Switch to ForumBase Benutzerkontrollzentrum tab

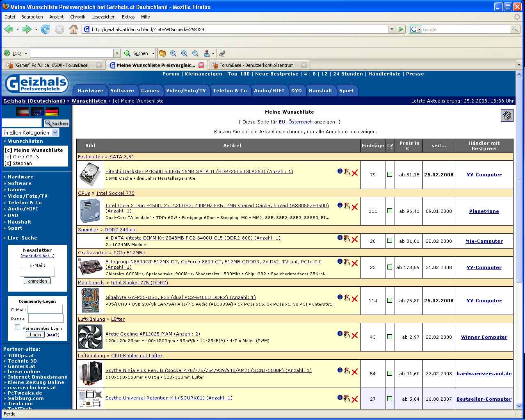click(x=259, y=65)
